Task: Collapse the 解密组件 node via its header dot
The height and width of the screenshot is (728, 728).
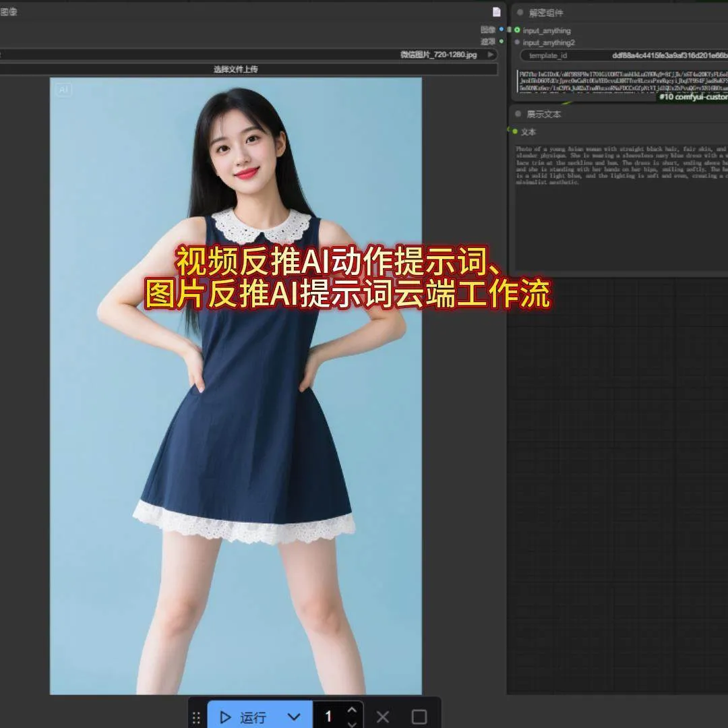Action: [x=521, y=11]
